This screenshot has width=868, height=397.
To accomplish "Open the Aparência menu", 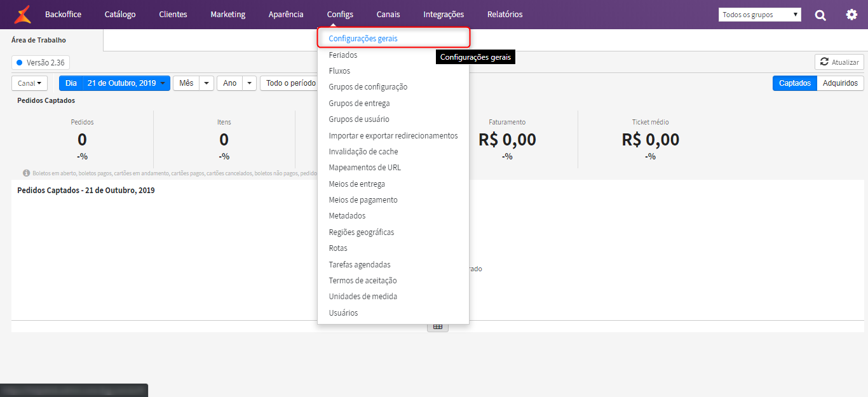I will (286, 15).
